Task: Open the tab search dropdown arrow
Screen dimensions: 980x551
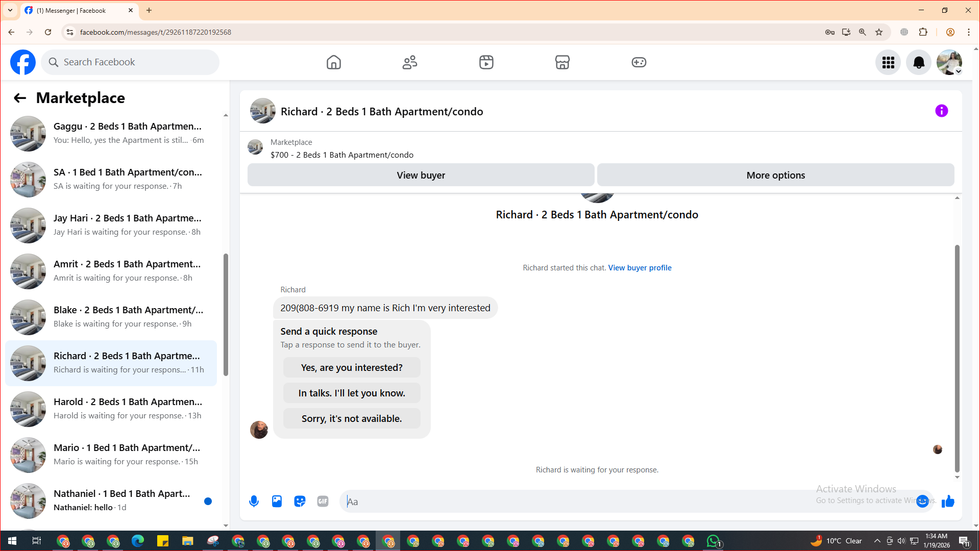Action: click(x=10, y=10)
